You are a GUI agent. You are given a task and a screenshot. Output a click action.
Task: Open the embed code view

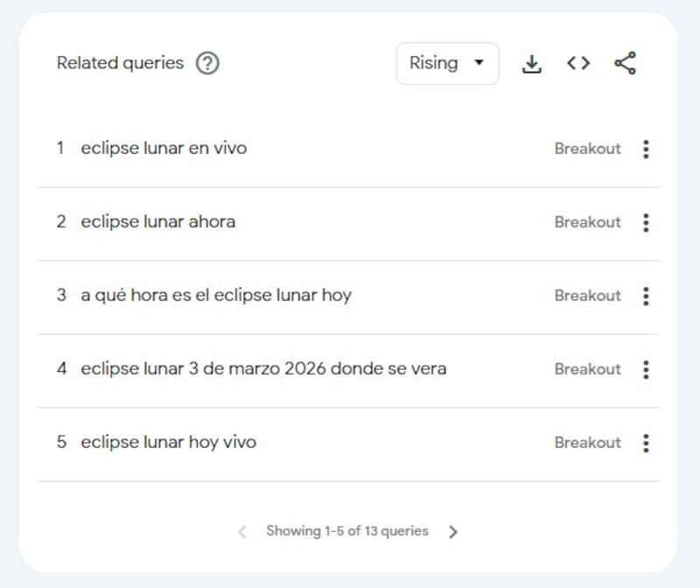(x=577, y=63)
